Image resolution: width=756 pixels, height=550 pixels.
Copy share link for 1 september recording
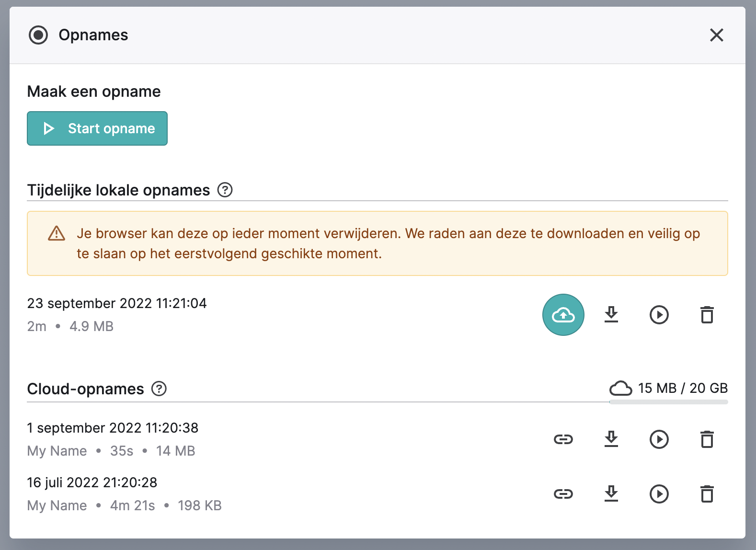pyautogui.click(x=563, y=439)
